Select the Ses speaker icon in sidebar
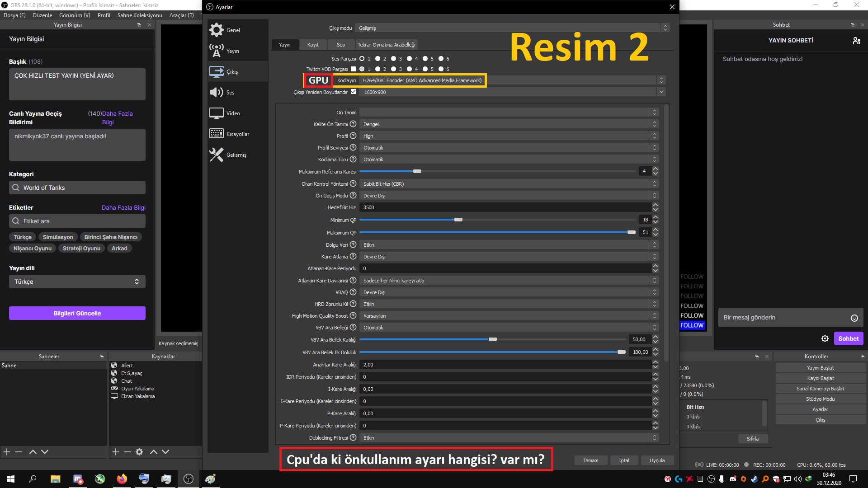868x488 pixels. click(x=217, y=92)
